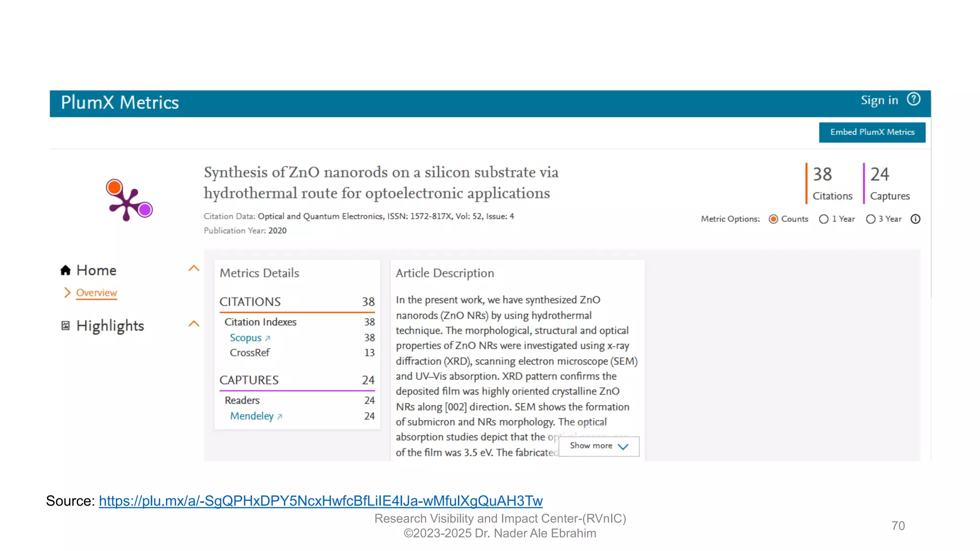The image size is (980, 551).
Task: Click the Sign in link
Action: pyautogui.click(x=879, y=100)
